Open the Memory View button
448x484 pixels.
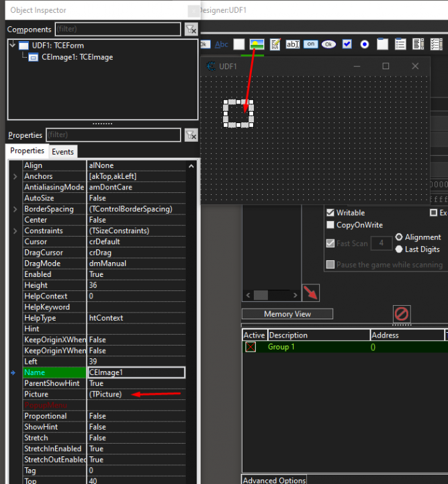point(287,314)
